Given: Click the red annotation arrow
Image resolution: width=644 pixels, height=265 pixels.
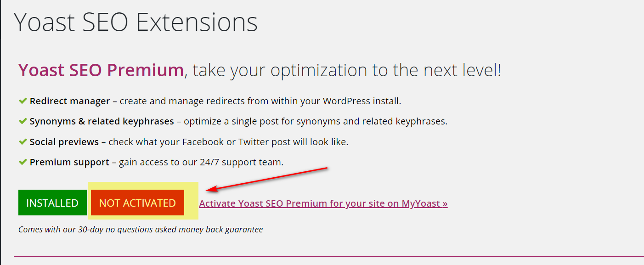Looking at the screenshot, I should click(x=266, y=179).
